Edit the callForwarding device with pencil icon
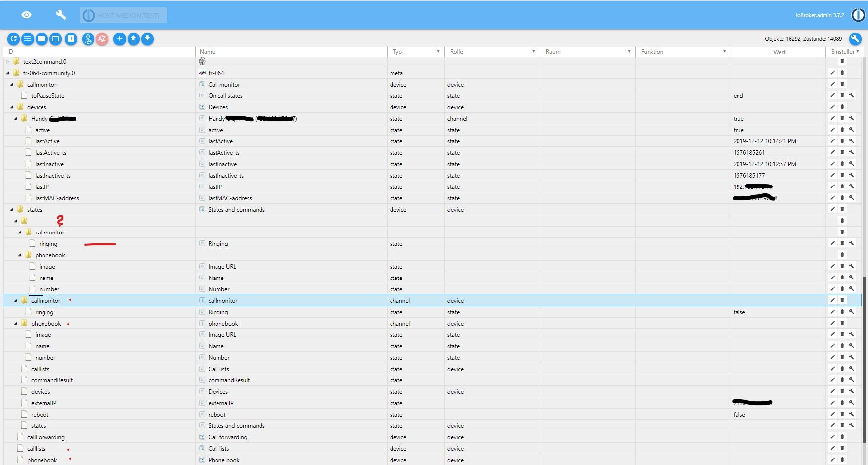868x465 pixels. (x=833, y=437)
